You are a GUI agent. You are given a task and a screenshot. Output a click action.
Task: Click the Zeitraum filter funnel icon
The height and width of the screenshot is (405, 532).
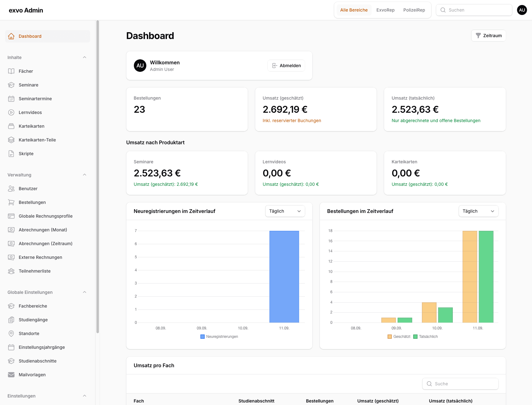pyautogui.click(x=478, y=36)
